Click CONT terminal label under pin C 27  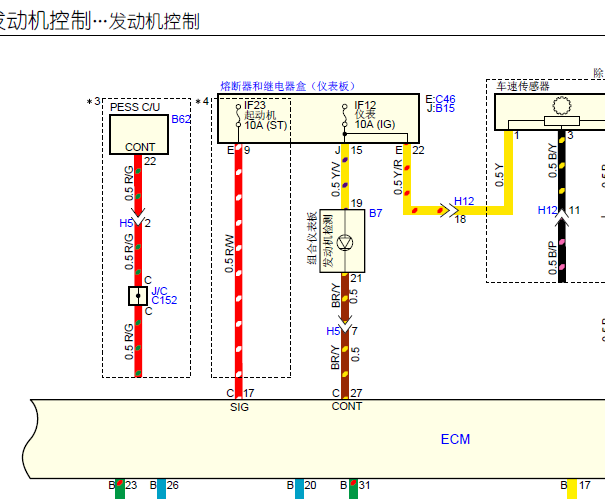coord(346,406)
